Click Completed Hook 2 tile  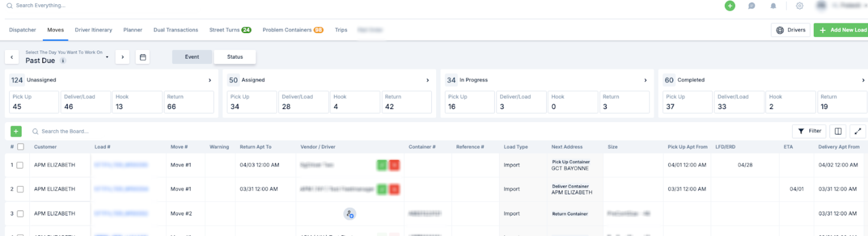[791, 102]
